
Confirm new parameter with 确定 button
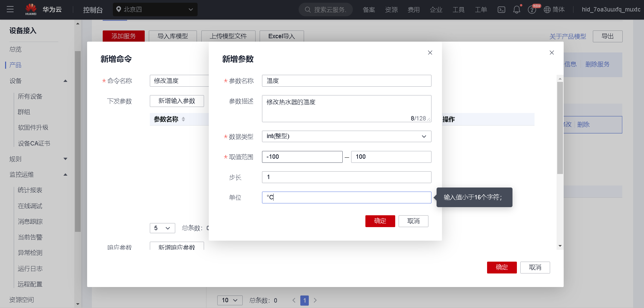[380, 221]
